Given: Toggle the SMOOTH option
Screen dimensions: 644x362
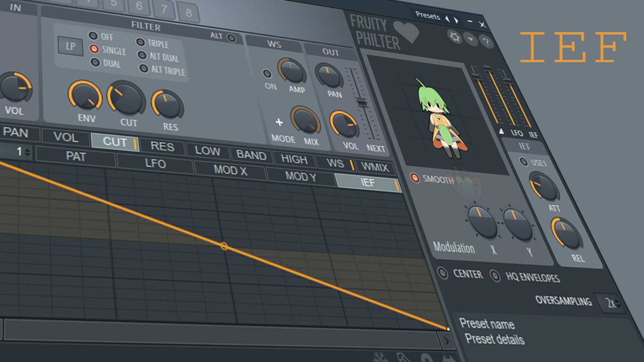Looking at the screenshot, I should click(415, 178).
